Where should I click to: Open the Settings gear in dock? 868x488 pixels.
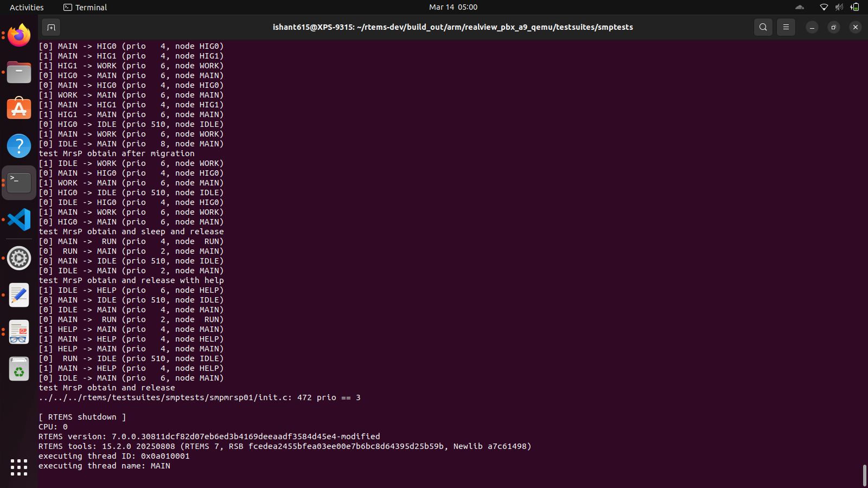point(19,258)
